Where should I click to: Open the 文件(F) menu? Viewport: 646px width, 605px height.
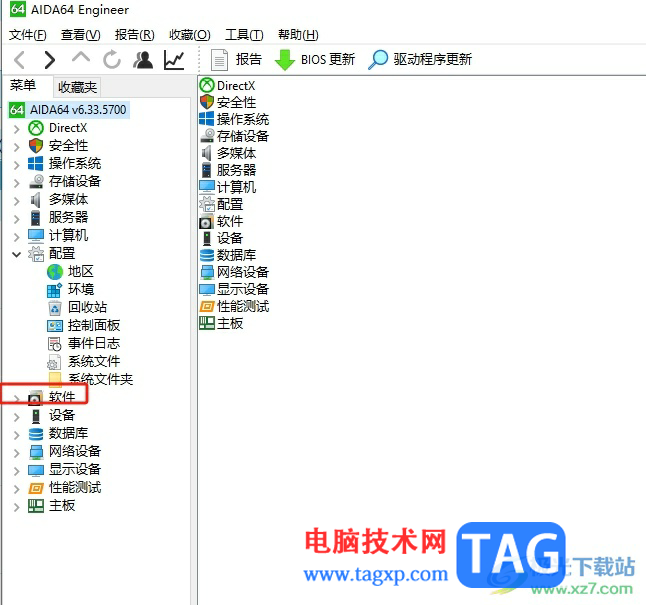coord(28,35)
